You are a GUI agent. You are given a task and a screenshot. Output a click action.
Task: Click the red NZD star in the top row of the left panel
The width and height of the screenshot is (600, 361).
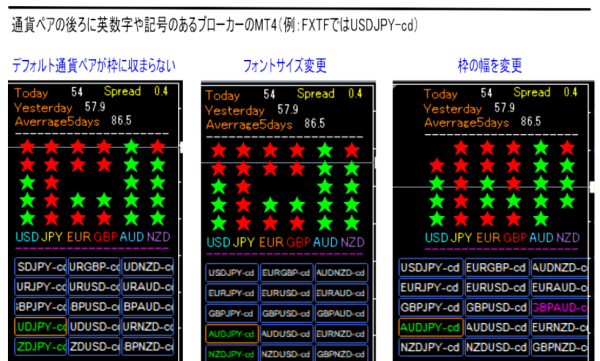coord(158,147)
